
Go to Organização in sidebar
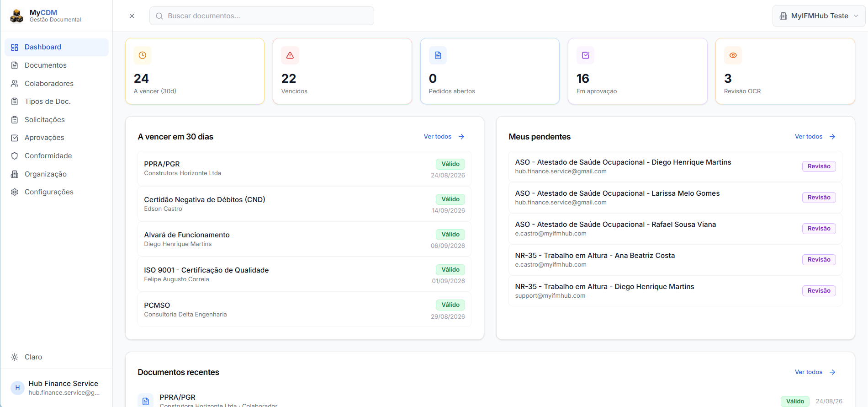pyautogui.click(x=57, y=174)
